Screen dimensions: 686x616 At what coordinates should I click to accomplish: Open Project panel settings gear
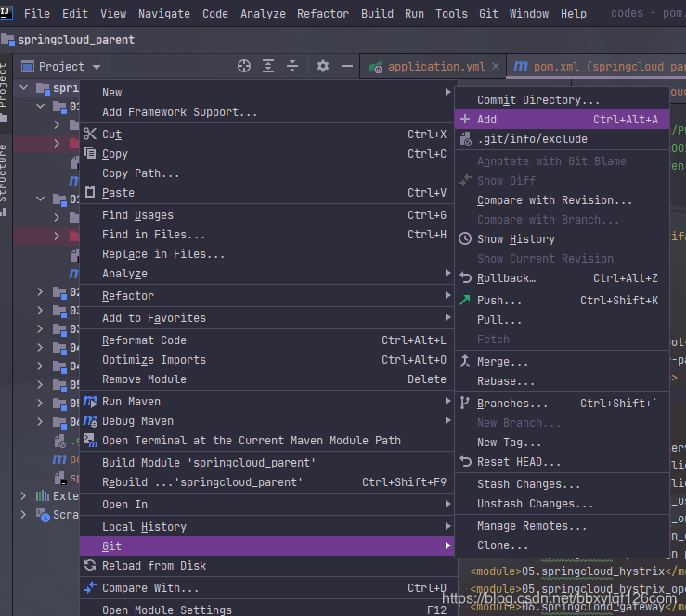(x=323, y=66)
